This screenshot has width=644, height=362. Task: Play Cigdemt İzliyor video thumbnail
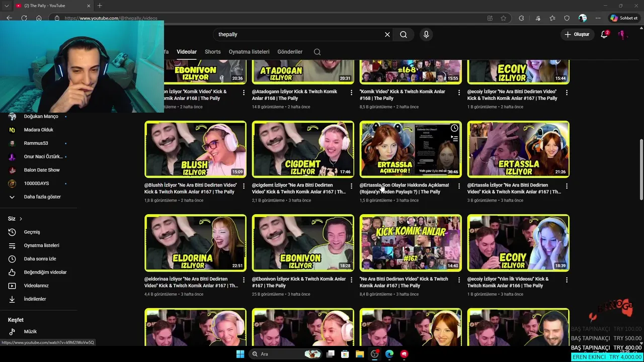point(303,149)
